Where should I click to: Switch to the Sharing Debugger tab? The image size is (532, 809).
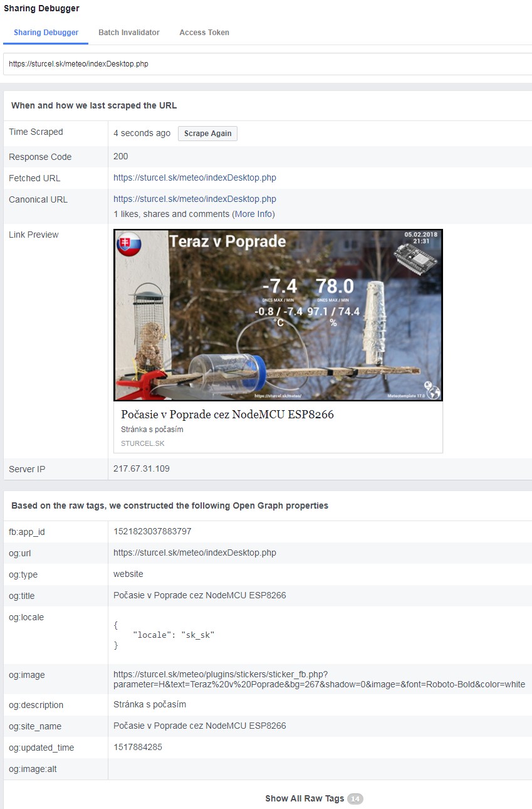pyautogui.click(x=46, y=33)
